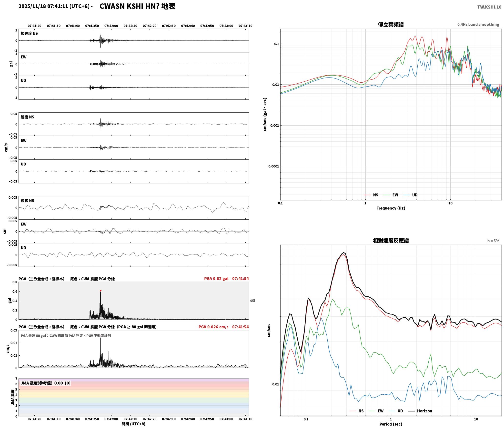
Task: Click the UD legend entry in Fourier spectrum
Action: pos(410,195)
